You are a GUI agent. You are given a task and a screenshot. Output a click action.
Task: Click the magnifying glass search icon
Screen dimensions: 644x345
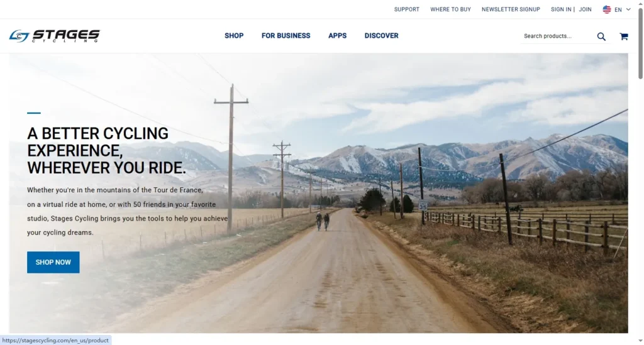click(601, 36)
